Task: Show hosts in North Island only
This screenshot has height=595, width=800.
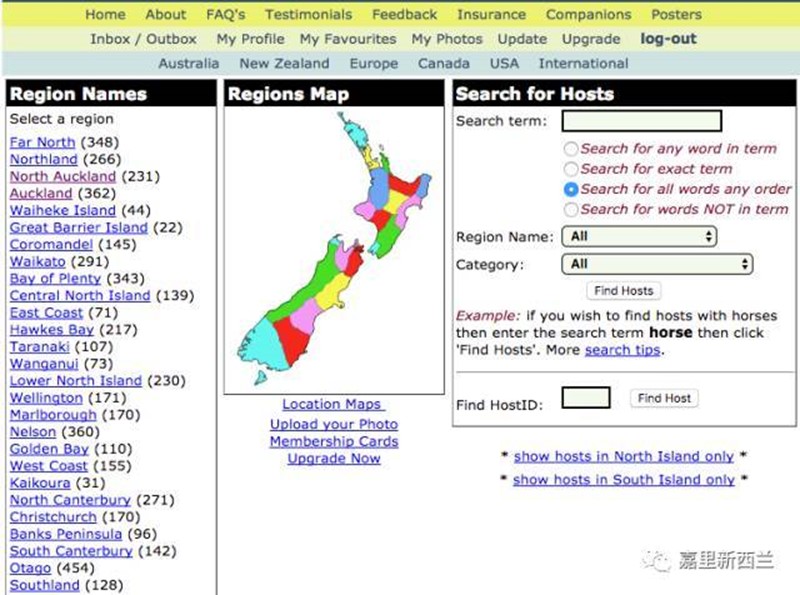Action: coord(623,457)
